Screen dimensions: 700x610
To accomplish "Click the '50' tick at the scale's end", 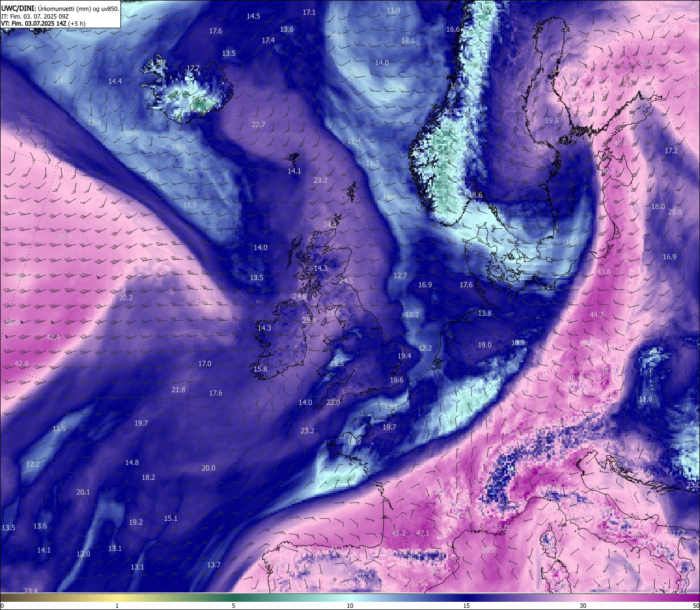I will (695, 606).
